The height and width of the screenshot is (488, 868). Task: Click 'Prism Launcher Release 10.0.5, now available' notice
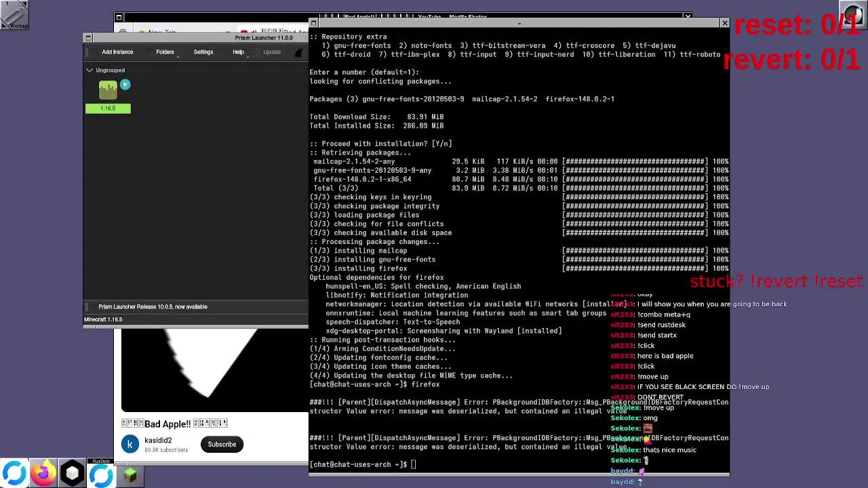153,306
